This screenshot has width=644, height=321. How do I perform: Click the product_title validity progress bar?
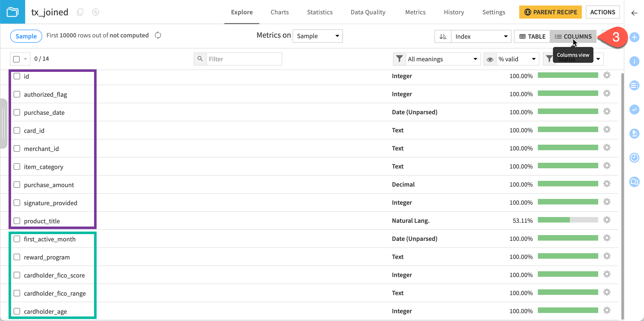(568, 220)
